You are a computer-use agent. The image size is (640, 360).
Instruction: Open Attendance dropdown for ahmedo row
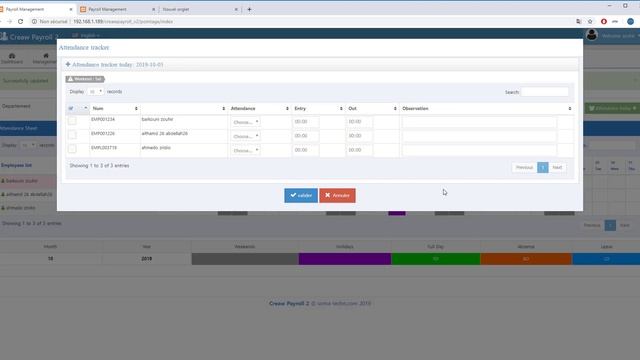246,150
